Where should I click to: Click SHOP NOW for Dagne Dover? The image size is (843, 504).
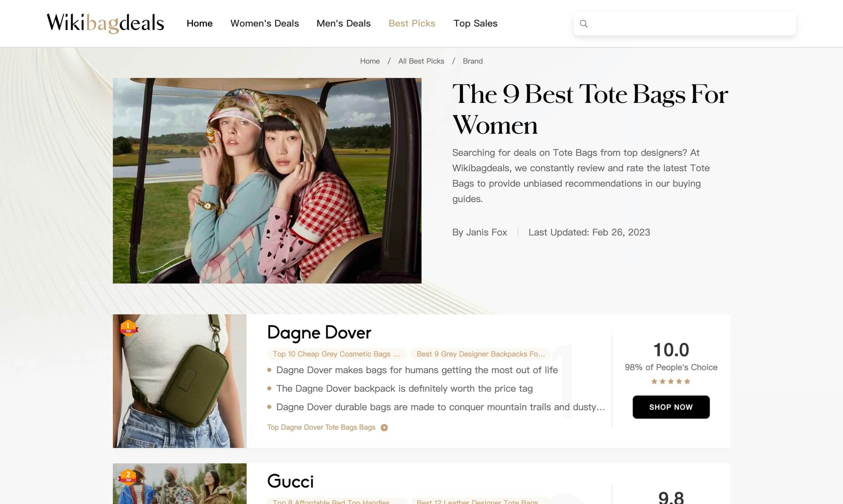coord(671,407)
